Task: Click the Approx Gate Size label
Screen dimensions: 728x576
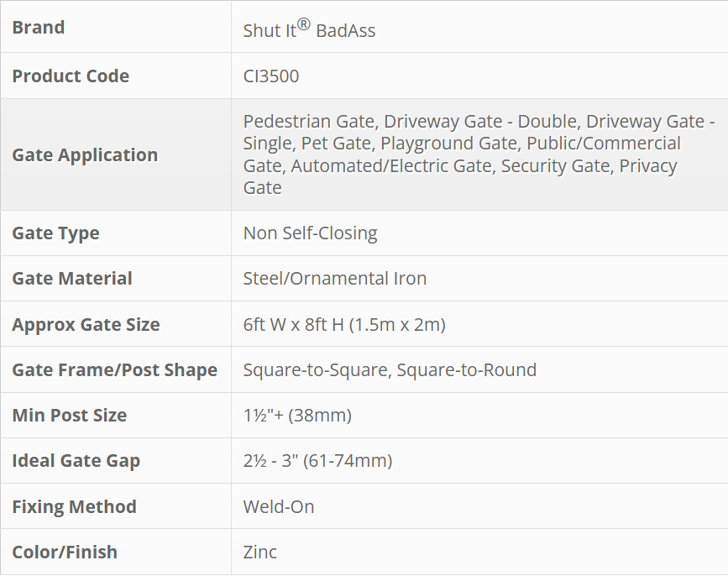Action: (x=86, y=325)
